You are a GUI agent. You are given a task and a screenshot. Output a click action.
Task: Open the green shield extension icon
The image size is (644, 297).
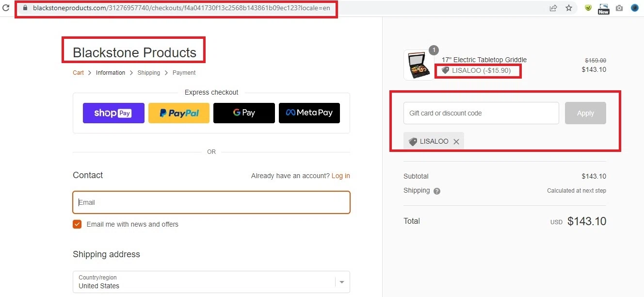click(x=588, y=8)
